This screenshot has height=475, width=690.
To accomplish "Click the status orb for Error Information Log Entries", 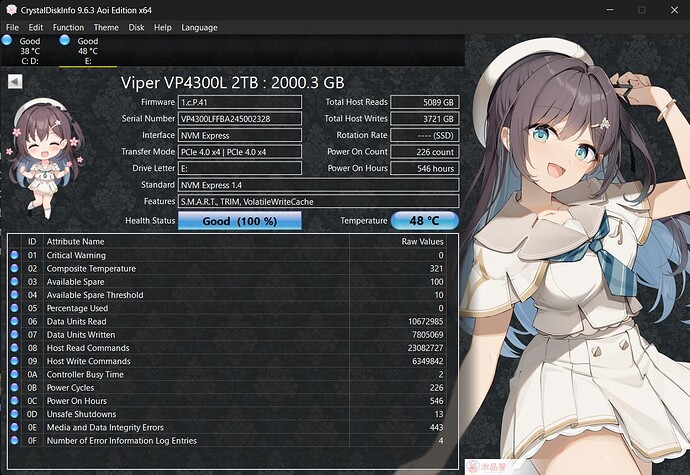I will pyautogui.click(x=15, y=440).
